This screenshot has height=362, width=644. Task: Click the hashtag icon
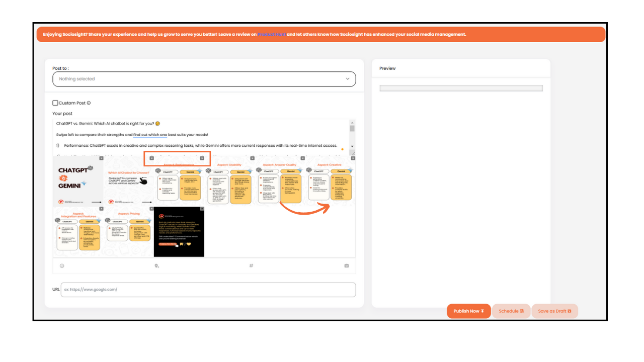251,265
